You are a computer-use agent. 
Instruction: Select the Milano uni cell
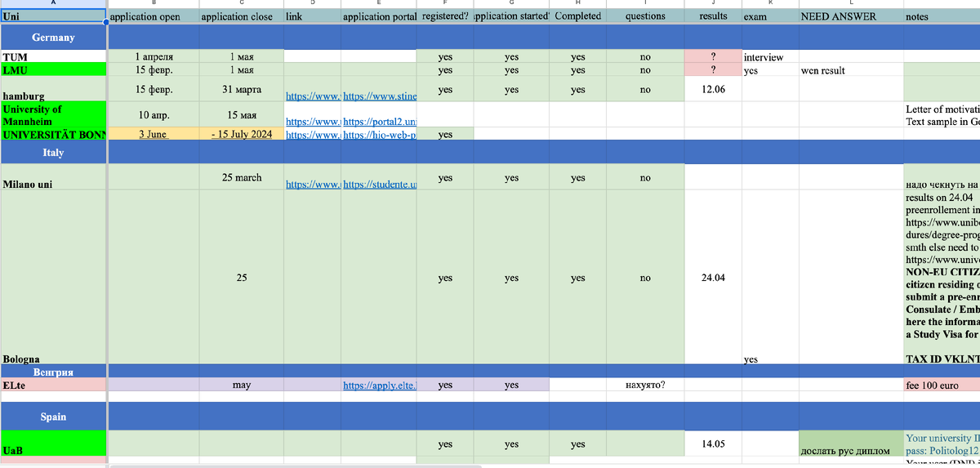(x=54, y=178)
